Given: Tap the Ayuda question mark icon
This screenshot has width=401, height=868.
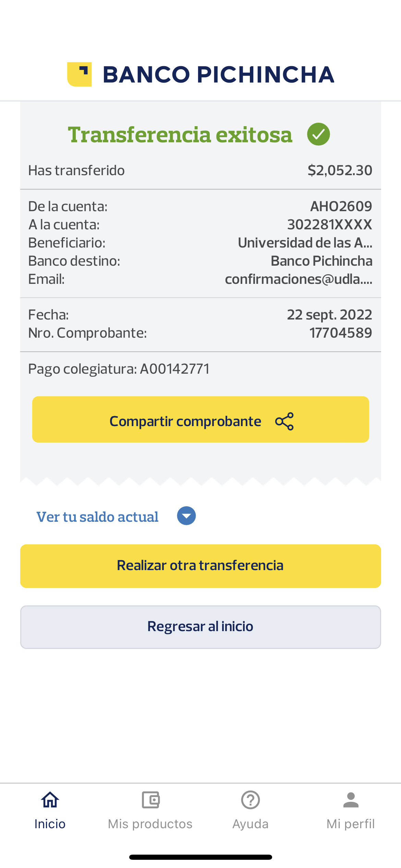Looking at the screenshot, I should tap(251, 800).
